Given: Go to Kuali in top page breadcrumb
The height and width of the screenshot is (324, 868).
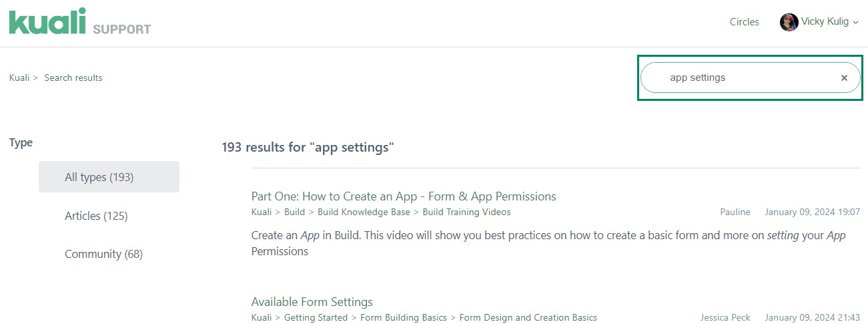Looking at the screenshot, I should pyautogui.click(x=19, y=77).
